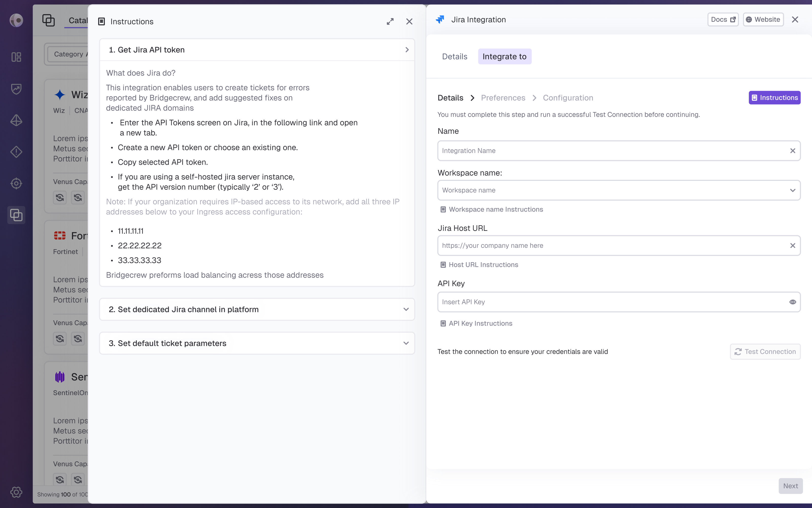Click the user avatar at sidebar top
Screen dimensions: 812x508
click(x=16, y=20)
